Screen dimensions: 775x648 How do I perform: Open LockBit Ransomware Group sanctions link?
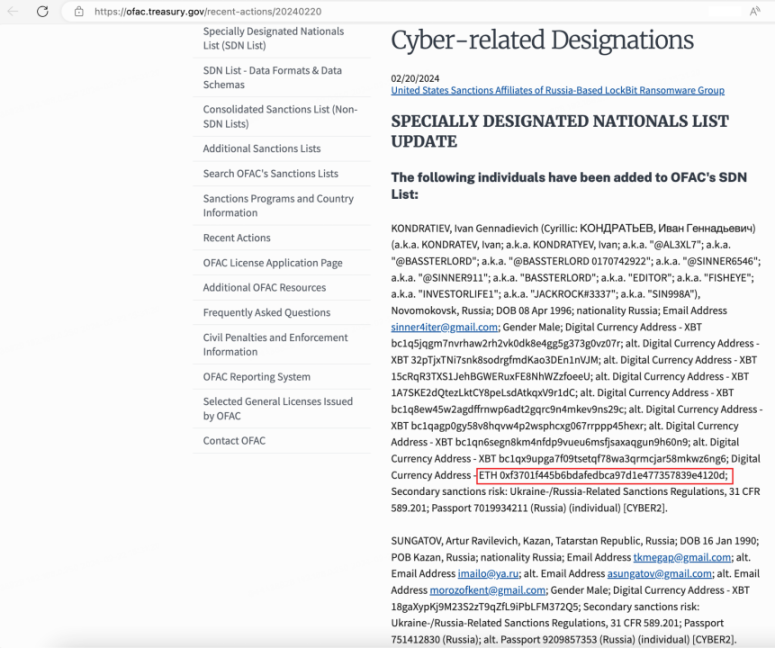tap(558, 90)
